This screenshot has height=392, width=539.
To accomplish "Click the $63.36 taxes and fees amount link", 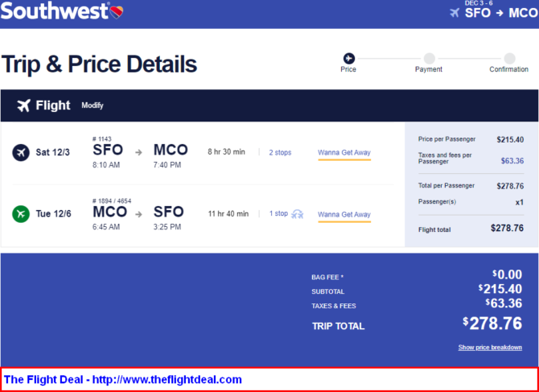I will [x=512, y=160].
